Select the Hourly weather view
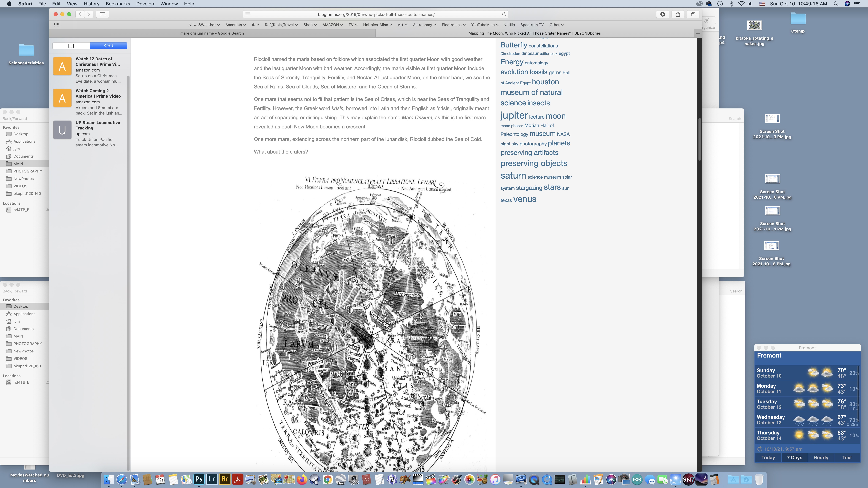868x488 pixels. [x=821, y=457]
